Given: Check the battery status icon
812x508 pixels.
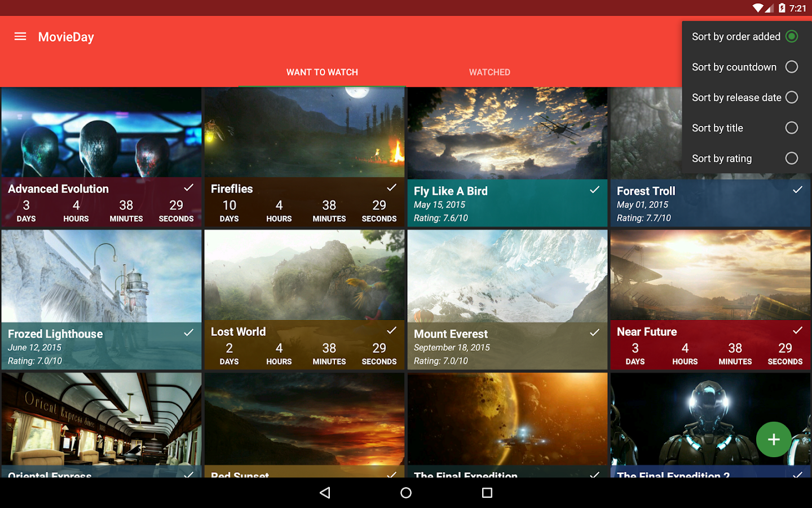Looking at the screenshot, I should pos(782,8).
